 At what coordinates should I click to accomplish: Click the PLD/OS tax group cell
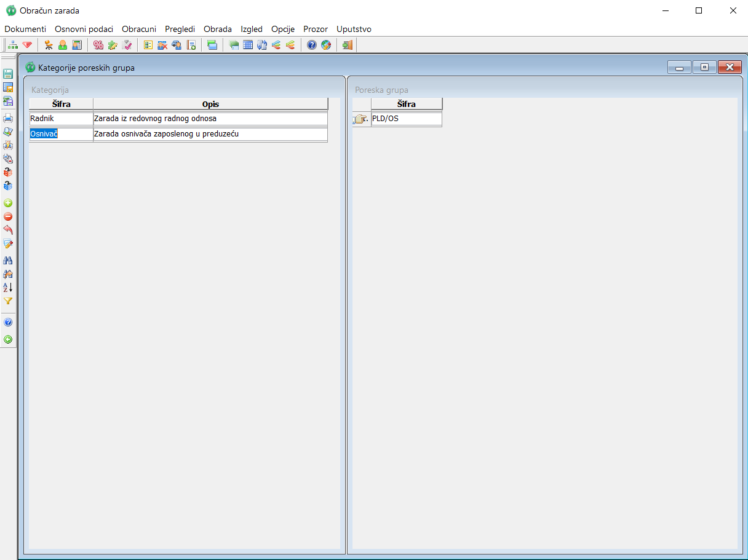[406, 119]
